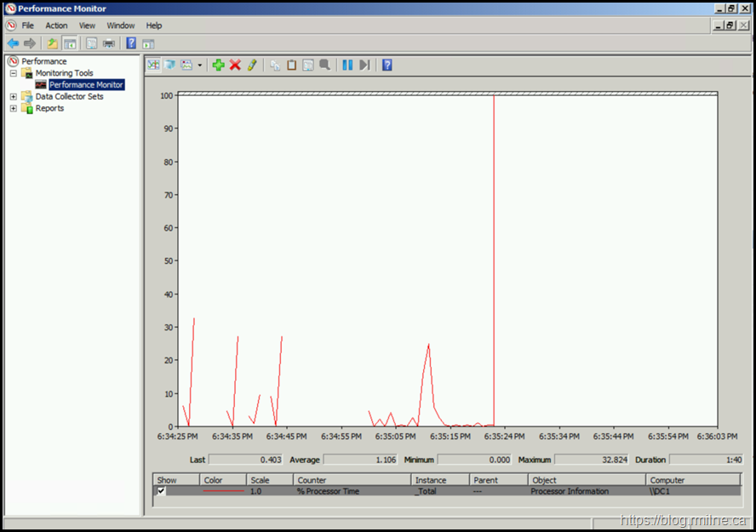Expand the Reports tree node

(14, 108)
